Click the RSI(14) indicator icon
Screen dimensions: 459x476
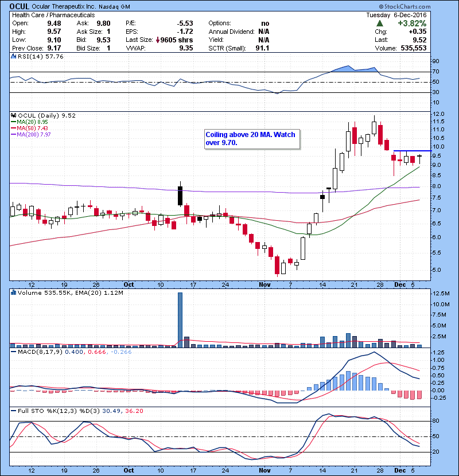point(13,56)
